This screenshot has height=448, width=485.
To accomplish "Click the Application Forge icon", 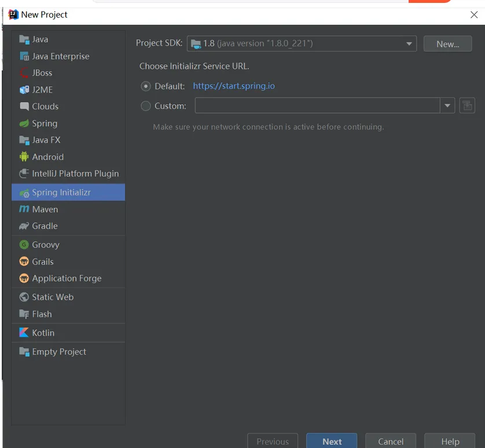I will pyautogui.click(x=24, y=278).
